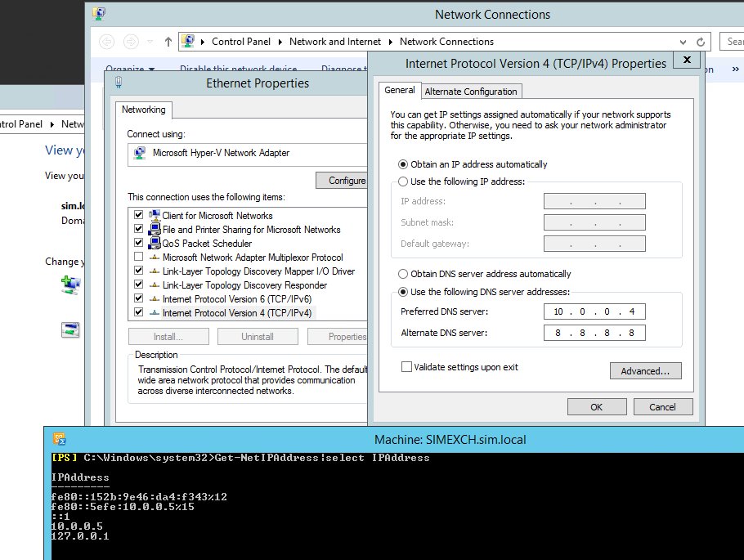Uncheck Internet Protocol Version 6 checkbox

[x=138, y=298]
